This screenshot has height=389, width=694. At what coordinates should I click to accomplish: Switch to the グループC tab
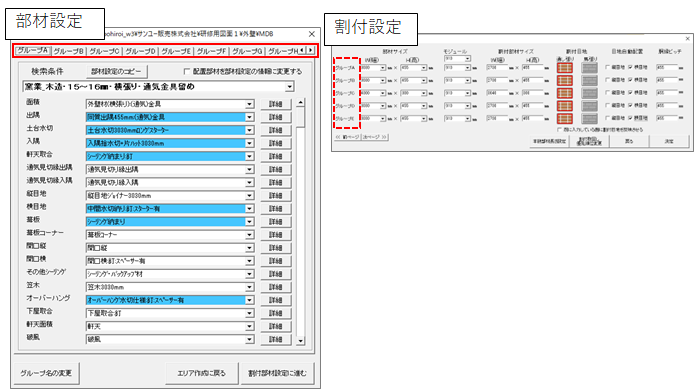click(x=104, y=51)
